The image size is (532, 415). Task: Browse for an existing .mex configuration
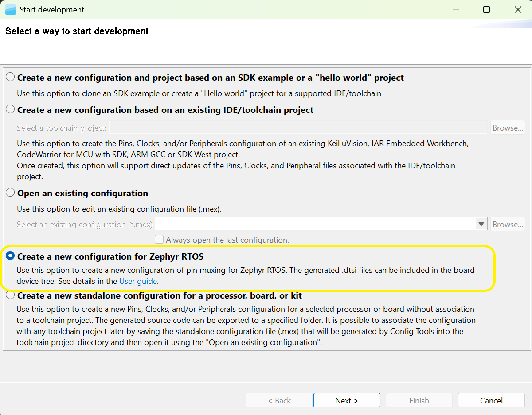[508, 224]
